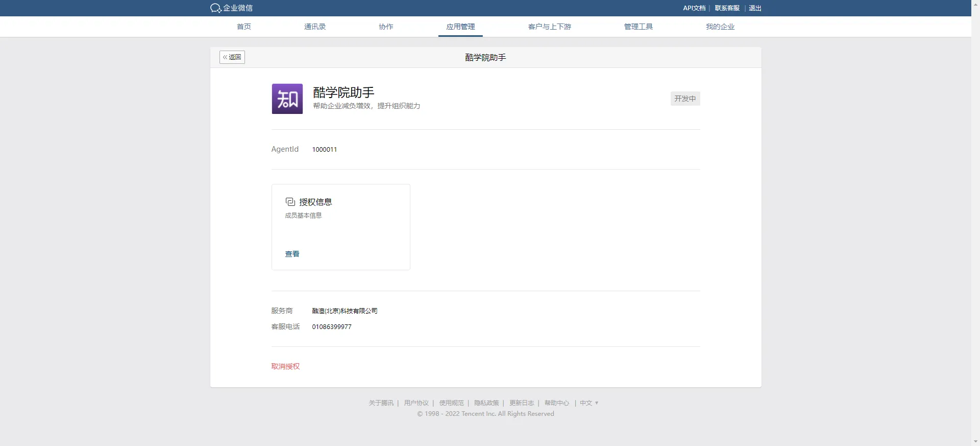Image resolution: width=980 pixels, height=446 pixels.
Task: Click the 企业微信 logo icon
Action: point(216,8)
